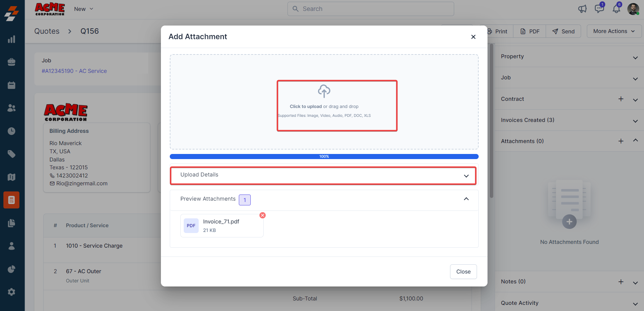Viewport: 644px width, 311px height.
Task: Click the ACME Corporation header logo
Action: pos(50,9)
